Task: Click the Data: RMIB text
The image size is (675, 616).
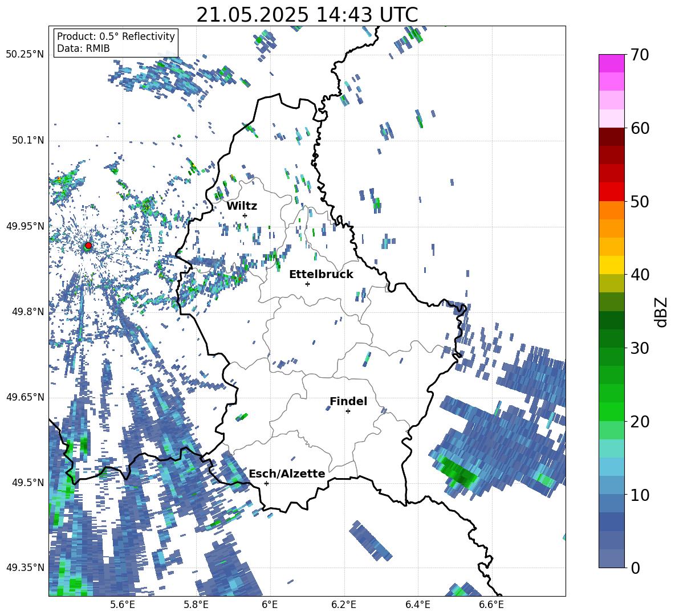Action: point(83,48)
